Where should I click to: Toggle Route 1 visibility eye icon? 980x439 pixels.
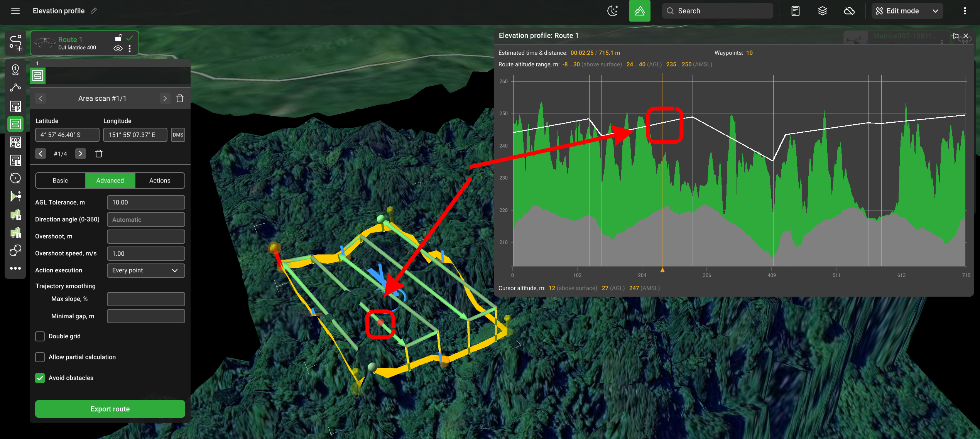click(118, 49)
